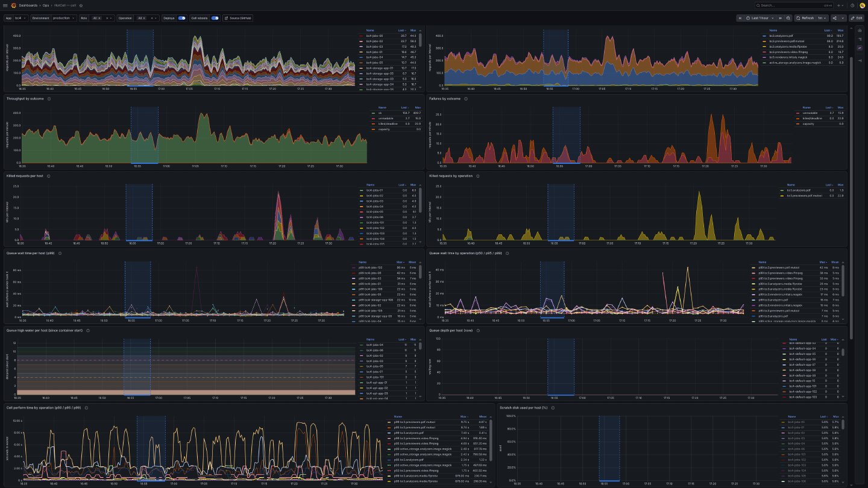Remove the All value from Role

99,18
